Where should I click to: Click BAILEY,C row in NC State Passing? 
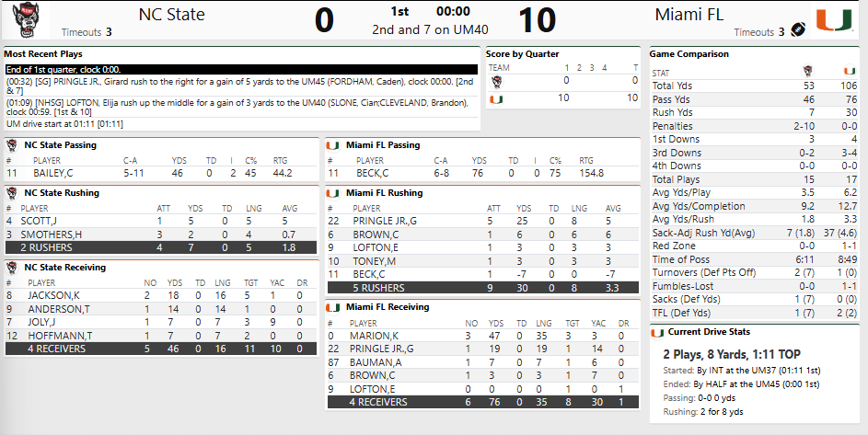pyautogui.click(x=157, y=172)
